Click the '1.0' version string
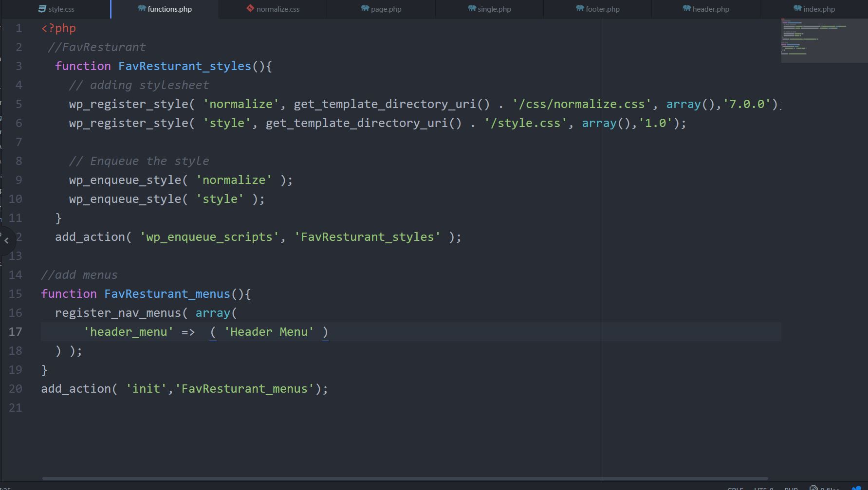 [x=655, y=123]
